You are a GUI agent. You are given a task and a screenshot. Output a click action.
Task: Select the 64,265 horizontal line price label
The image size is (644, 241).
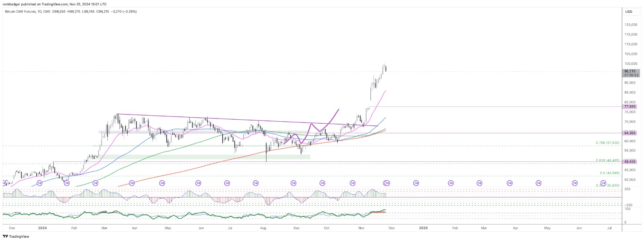(630, 133)
